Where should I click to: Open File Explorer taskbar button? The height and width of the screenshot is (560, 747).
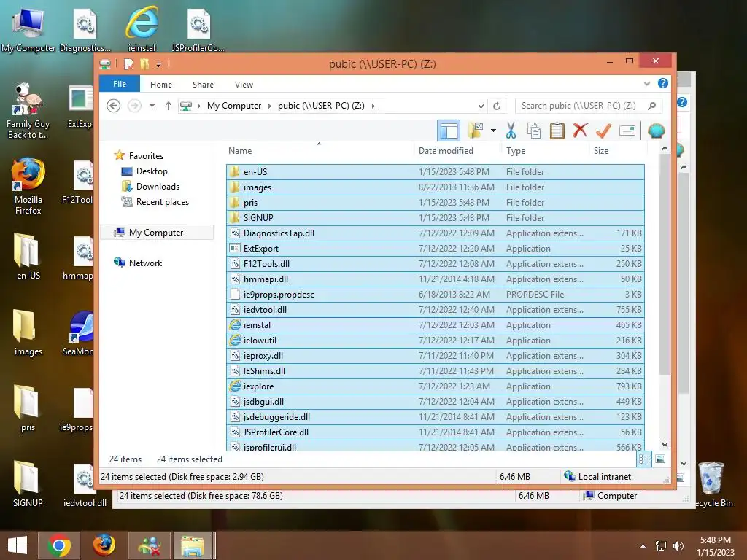pyautogui.click(x=193, y=545)
